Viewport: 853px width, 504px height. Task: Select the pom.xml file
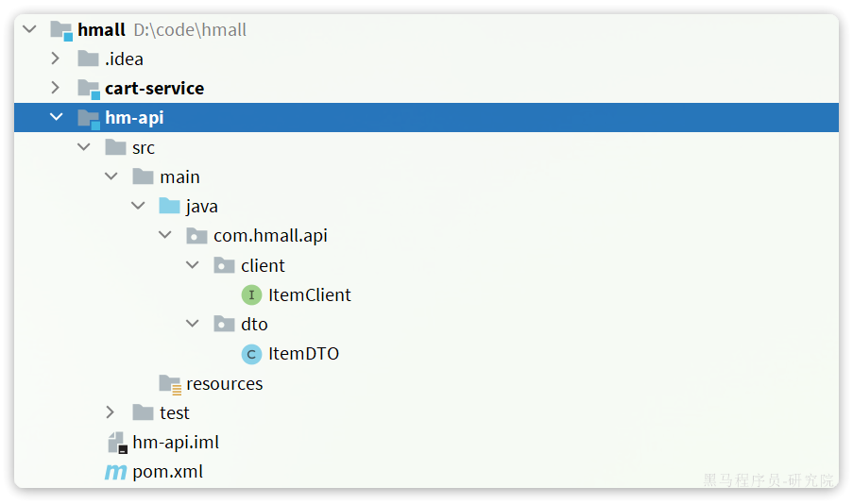coord(167,472)
